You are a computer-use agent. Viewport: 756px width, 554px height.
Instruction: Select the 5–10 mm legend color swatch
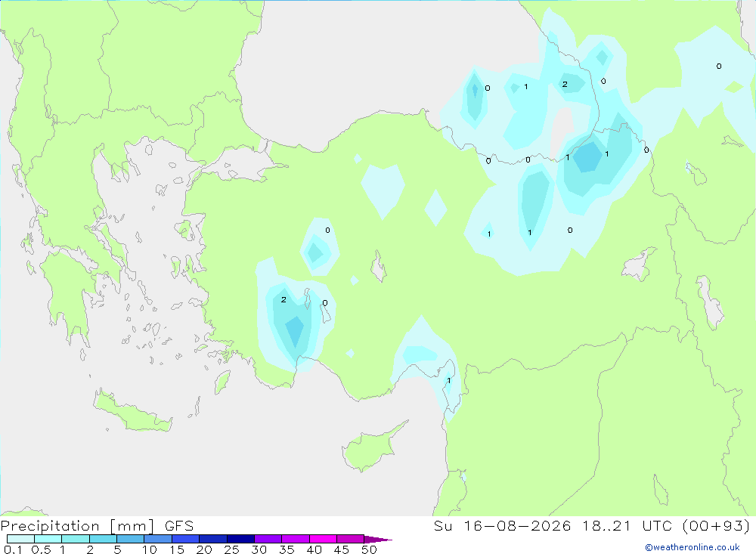(x=131, y=539)
